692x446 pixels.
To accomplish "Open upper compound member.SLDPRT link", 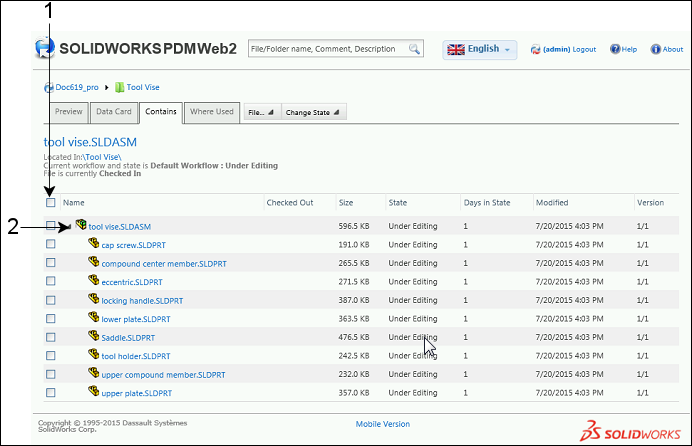I will point(163,375).
